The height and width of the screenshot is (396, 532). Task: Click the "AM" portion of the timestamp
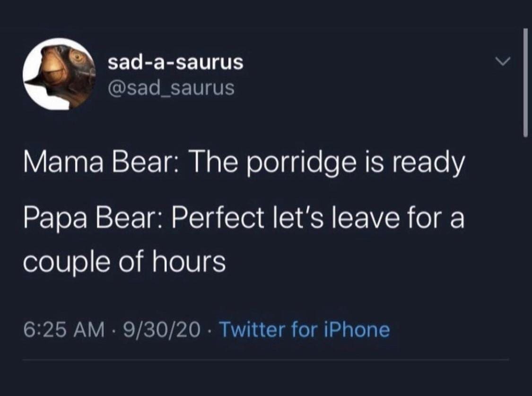pos(91,329)
